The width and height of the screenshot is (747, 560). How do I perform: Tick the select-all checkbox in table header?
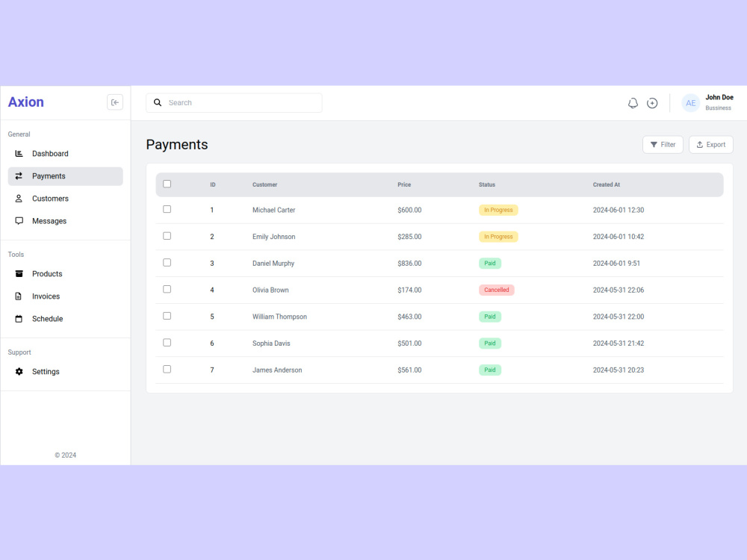click(x=167, y=184)
